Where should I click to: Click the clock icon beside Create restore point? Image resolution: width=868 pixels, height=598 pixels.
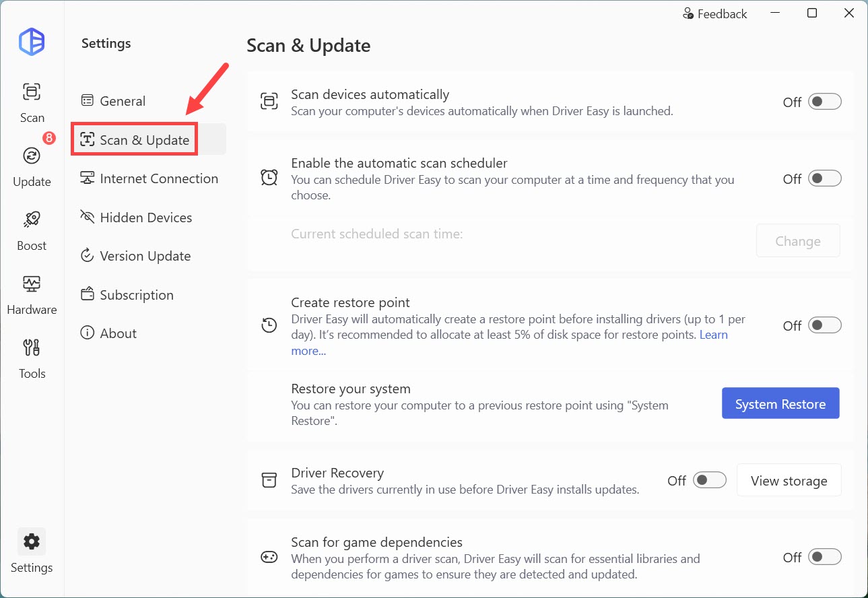click(x=269, y=325)
